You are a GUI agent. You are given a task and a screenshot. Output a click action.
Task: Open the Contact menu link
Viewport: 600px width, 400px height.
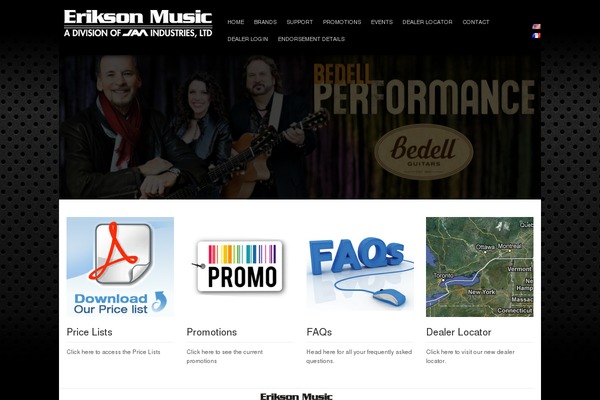(x=476, y=22)
